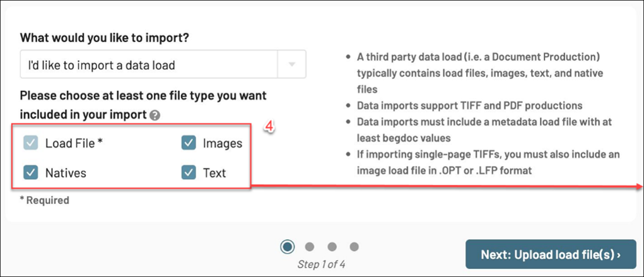Toggle the Load File checkbox
The image size is (644, 277).
coord(31,143)
